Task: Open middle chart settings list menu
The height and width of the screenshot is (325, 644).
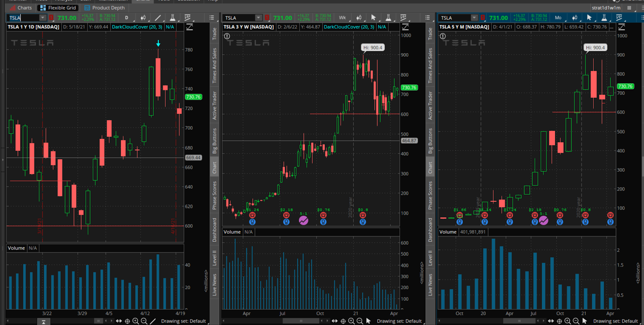Action: click(x=427, y=18)
